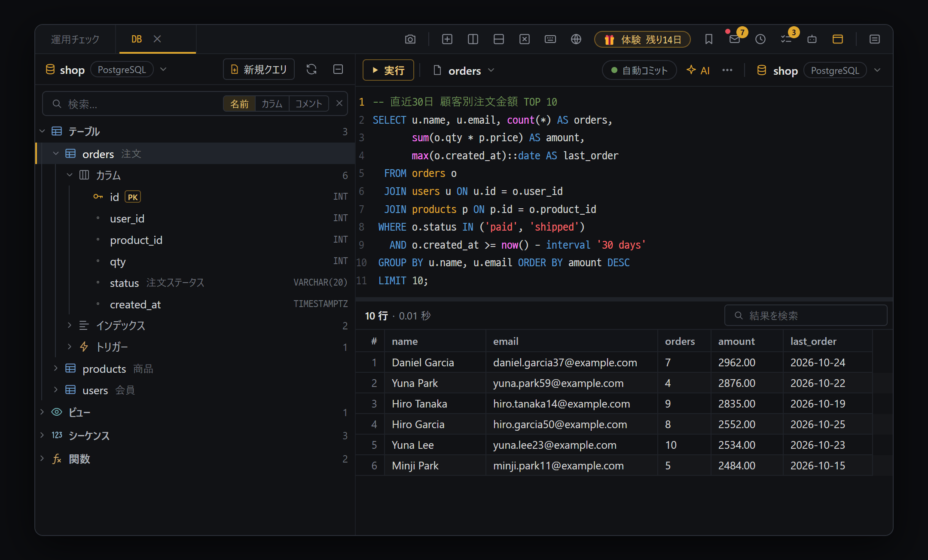Expand the 関数 section
The image size is (928, 560).
pos(42,459)
